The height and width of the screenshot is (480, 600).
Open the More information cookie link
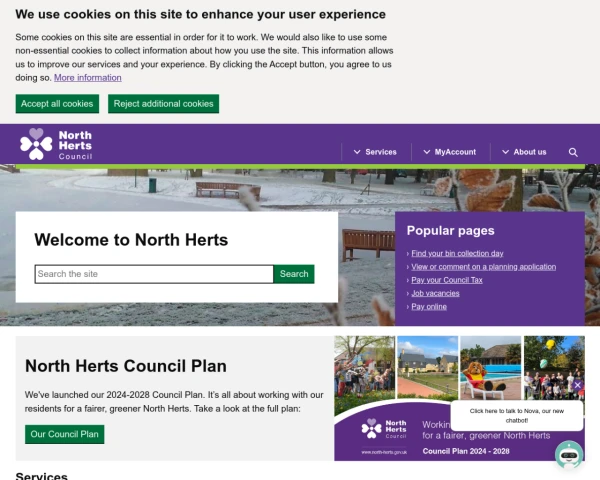click(88, 78)
